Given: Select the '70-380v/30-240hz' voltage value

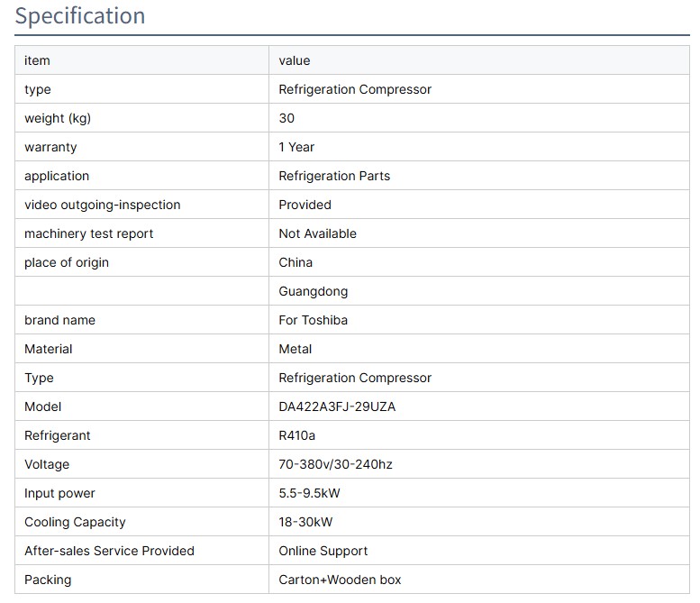Looking at the screenshot, I should 335,464.
